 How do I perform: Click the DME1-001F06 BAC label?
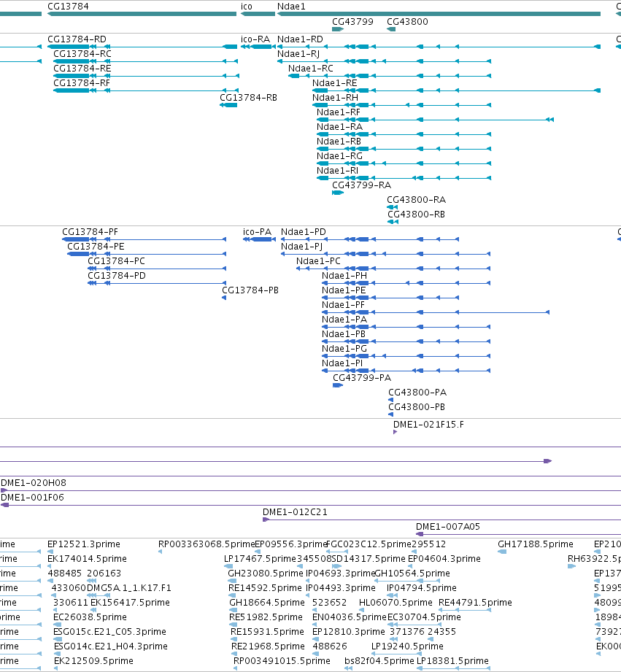coord(33,497)
